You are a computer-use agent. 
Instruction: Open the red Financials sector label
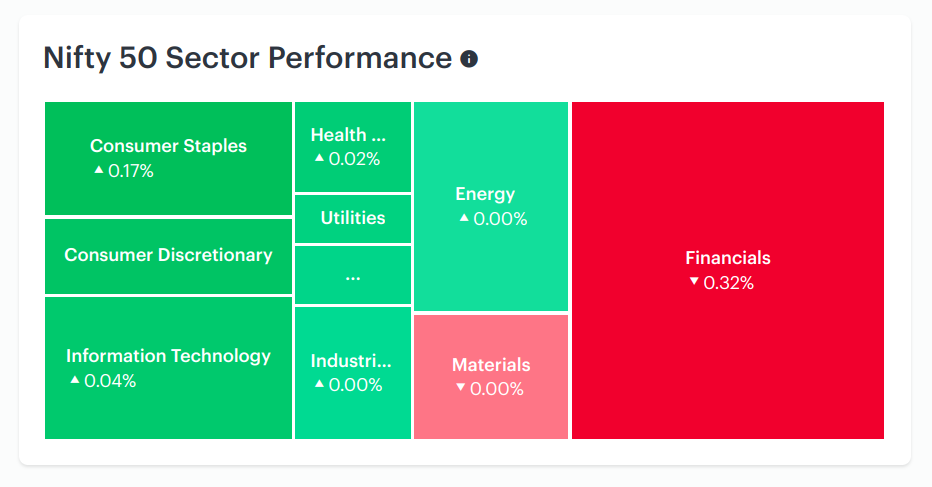click(x=728, y=257)
